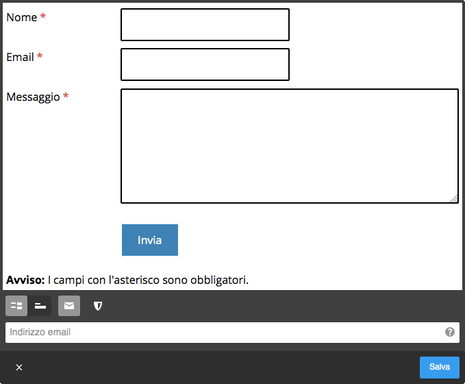Focus the Nome input field
This screenshot has width=465, height=384.
coord(205,25)
